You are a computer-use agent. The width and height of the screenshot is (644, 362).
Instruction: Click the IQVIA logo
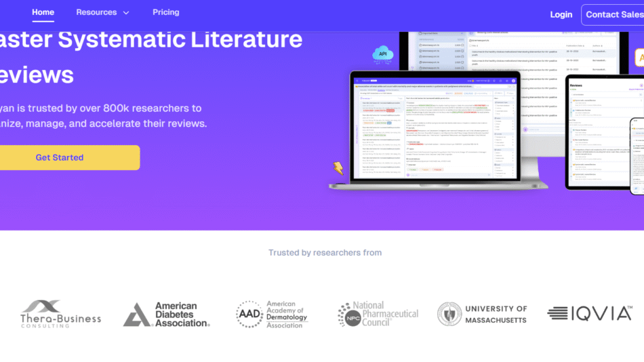click(x=589, y=313)
